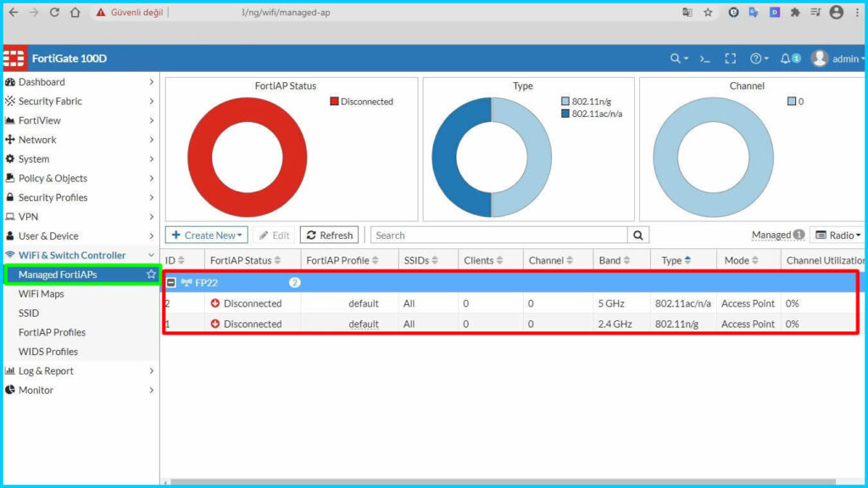Expand the Network menu chevron
Image resolution: width=868 pixels, height=488 pixels.
[x=151, y=140]
